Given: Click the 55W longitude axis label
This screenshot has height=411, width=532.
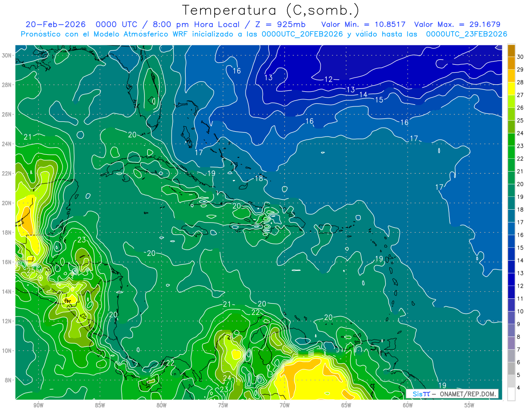Looking at the screenshot, I should 469,405.
